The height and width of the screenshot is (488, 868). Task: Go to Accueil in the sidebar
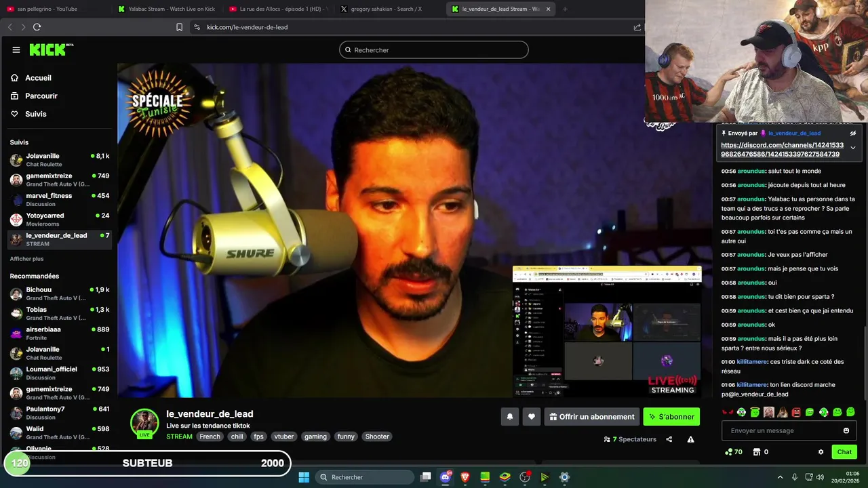click(39, 78)
